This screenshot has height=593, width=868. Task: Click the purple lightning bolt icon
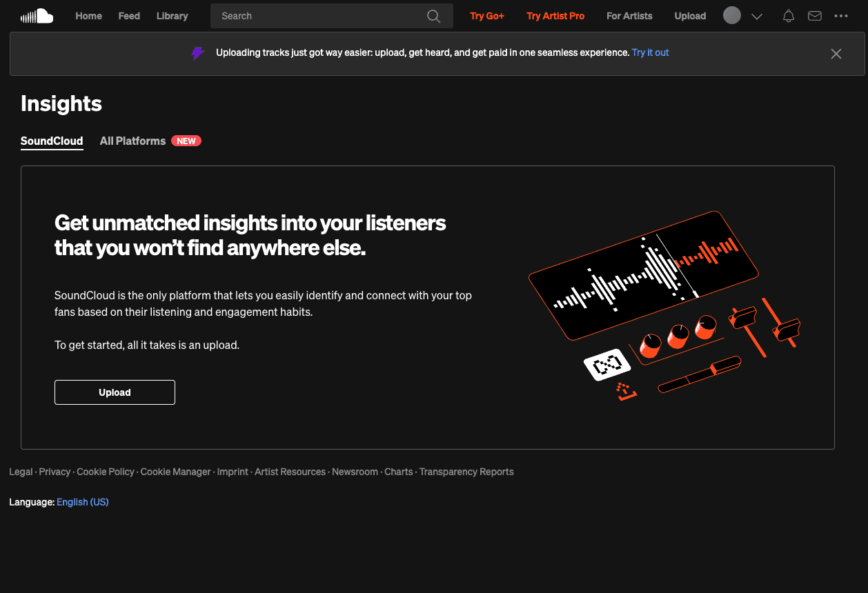[198, 53]
